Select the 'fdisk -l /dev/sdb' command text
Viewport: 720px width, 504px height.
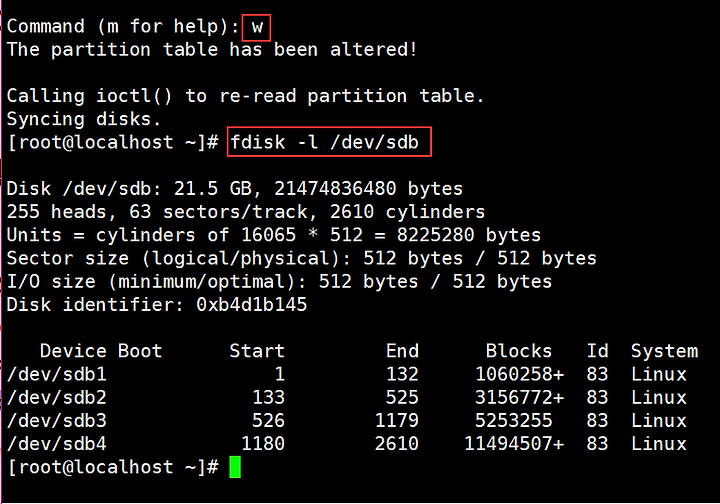[x=325, y=142]
